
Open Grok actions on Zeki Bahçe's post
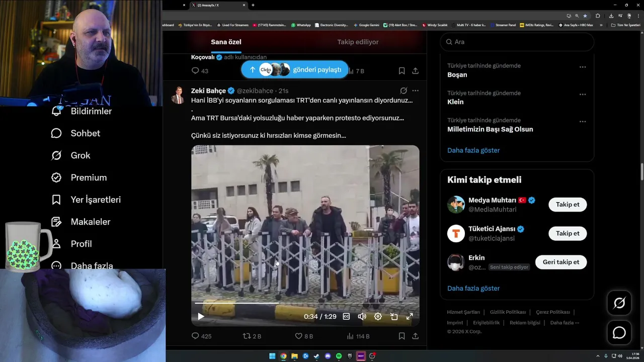coord(403,90)
